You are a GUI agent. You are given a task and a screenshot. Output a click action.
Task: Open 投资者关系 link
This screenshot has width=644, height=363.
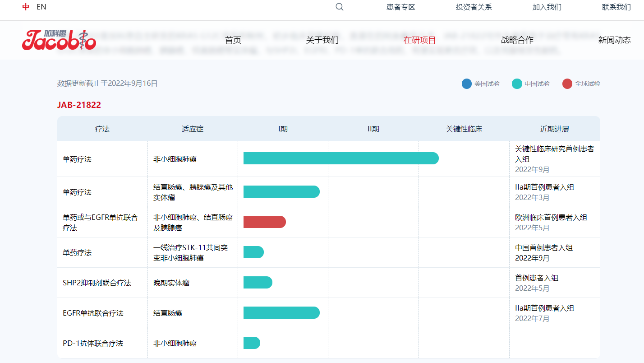point(474,7)
